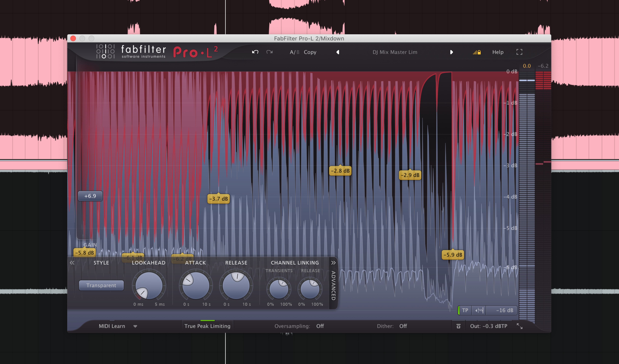Viewport: 619px width, 364px height.
Task: Click the Lookahead knob
Action: click(x=149, y=285)
